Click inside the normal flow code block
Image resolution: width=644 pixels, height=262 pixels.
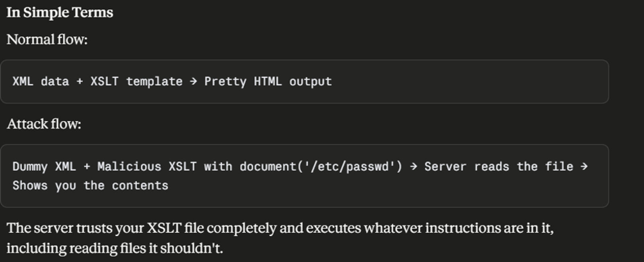coord(304,82)
